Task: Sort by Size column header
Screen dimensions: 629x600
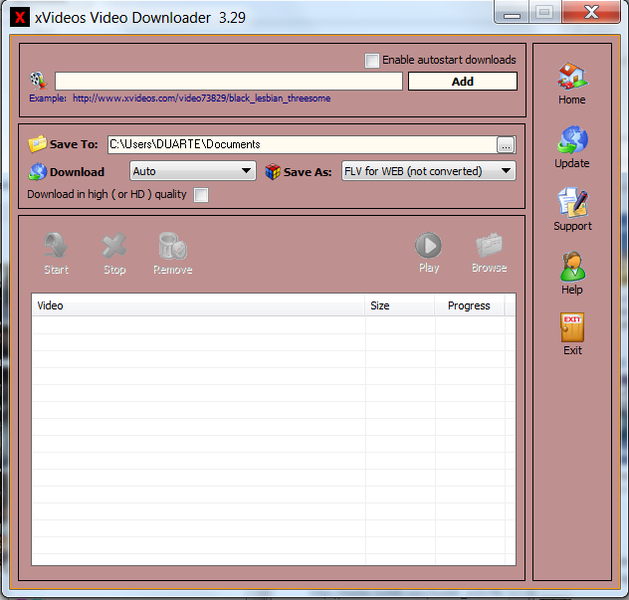Action: [400, 306]
